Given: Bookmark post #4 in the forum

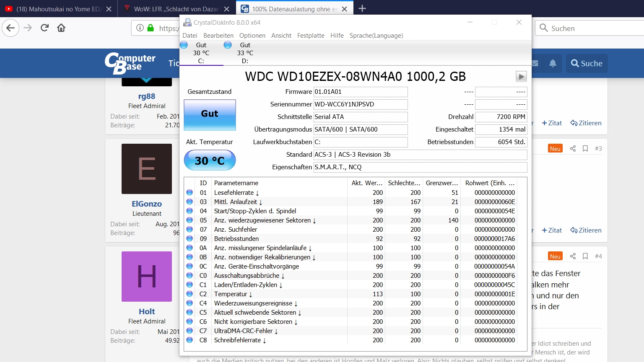Looking at the screenshot, I should (585, 256).
